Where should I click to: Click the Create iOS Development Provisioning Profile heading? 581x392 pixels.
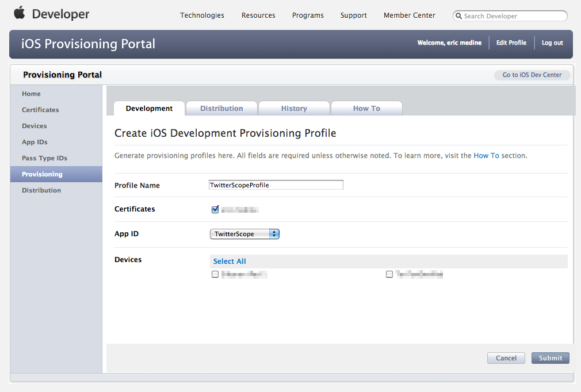225,133
